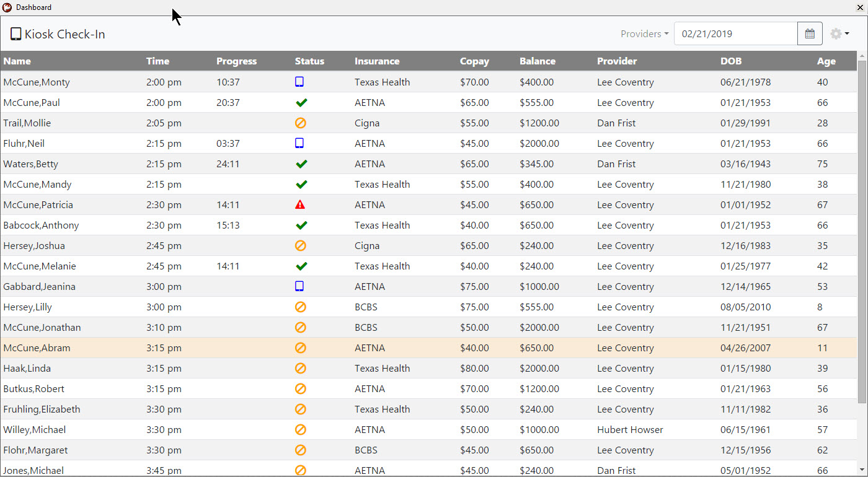Click the Kiosk Check-In tablet icon
Viewport: 868px width, 477px height.
[16, 34]
